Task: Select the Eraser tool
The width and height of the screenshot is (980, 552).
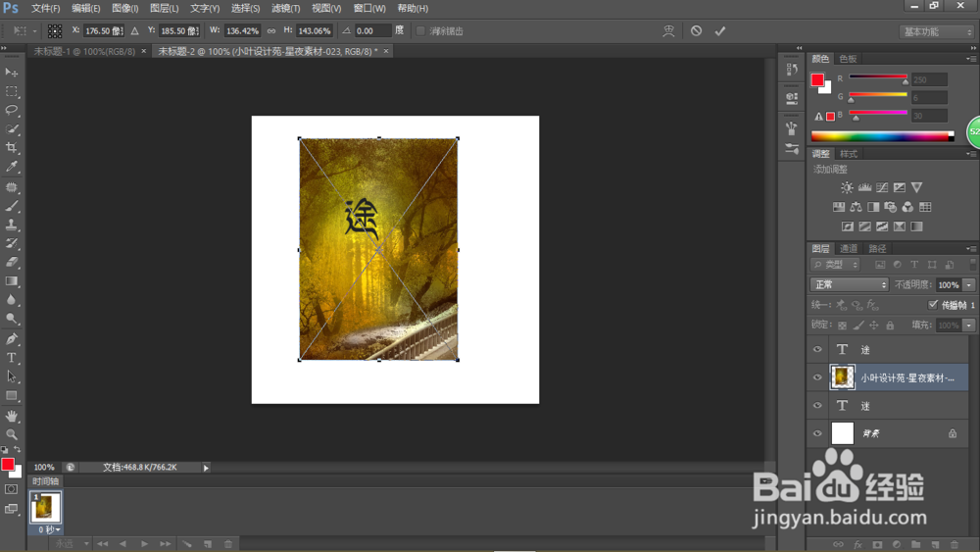Action: [x=11, y=262]
